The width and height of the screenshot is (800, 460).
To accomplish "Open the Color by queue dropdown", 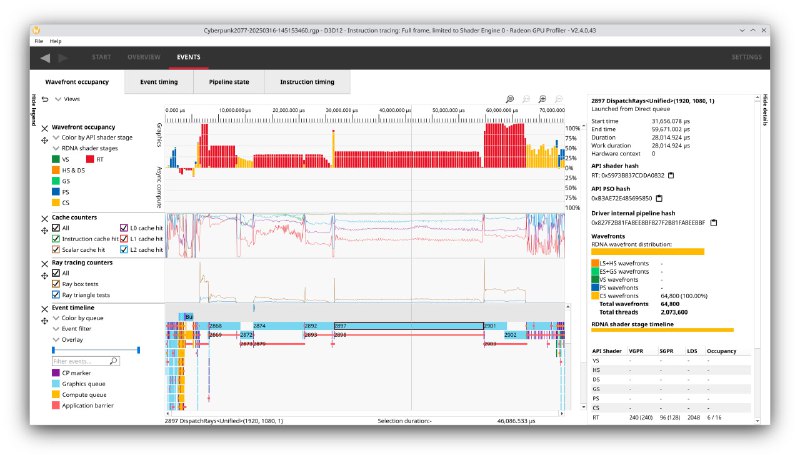I will [x=78, y=318].
